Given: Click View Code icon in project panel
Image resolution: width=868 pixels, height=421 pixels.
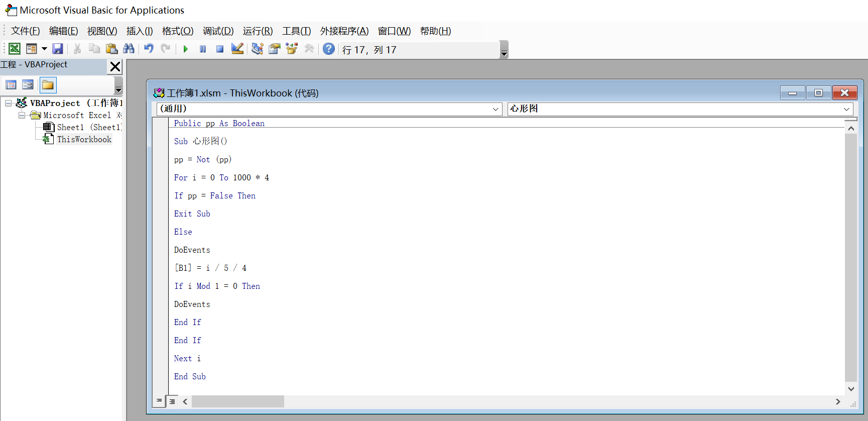Looking at the screenshot, I should (11, 85).
